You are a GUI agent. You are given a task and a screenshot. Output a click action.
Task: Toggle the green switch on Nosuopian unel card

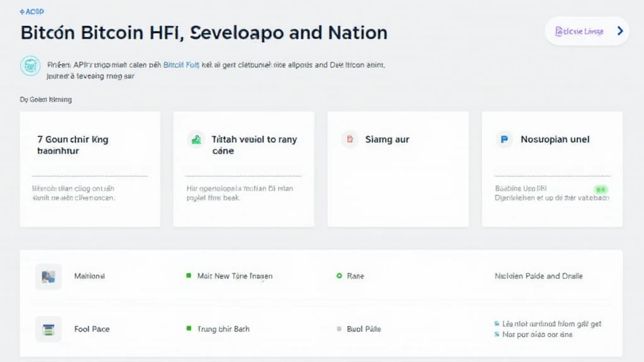pyautogui.click(x=601, y=189)
